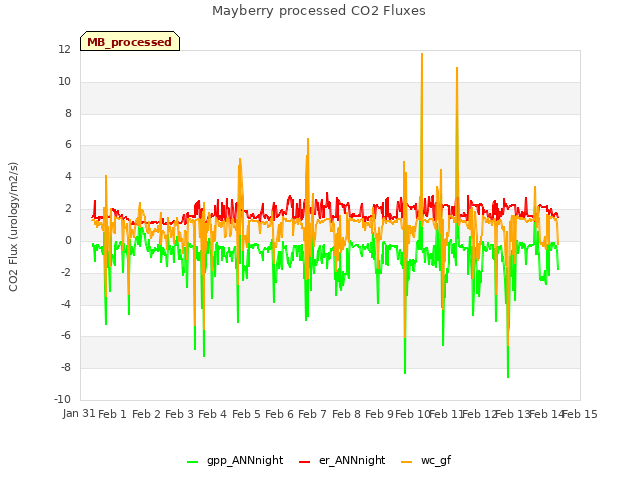Click the y-axis value 0
Viewport: 640px width, 480px height.
(68, 241)
